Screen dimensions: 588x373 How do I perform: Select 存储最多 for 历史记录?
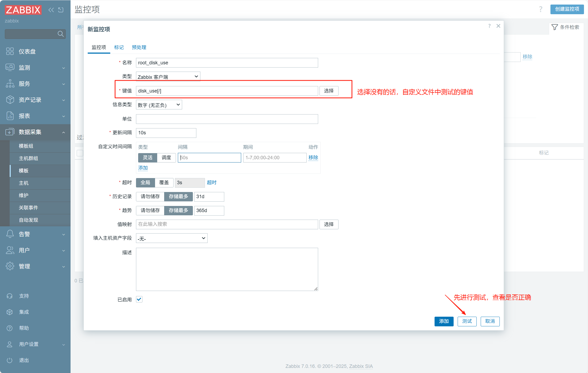point(178,197)
